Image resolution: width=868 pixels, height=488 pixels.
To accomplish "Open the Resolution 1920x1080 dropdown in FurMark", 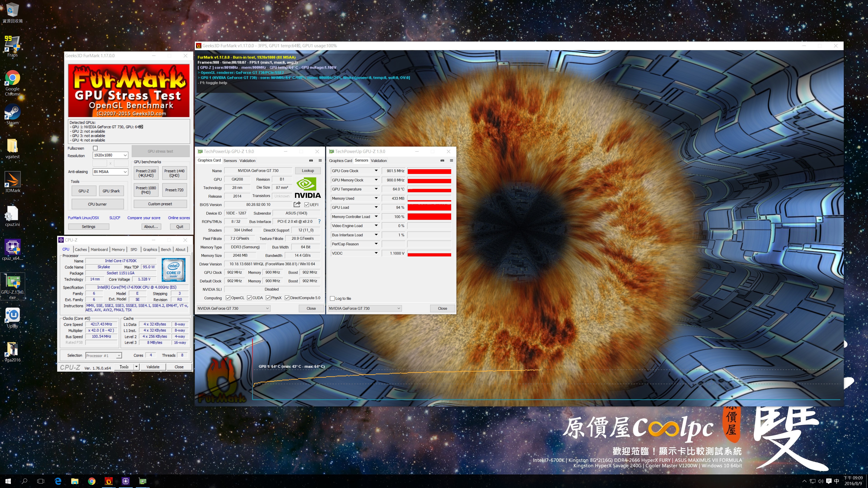I will (110, 155).
